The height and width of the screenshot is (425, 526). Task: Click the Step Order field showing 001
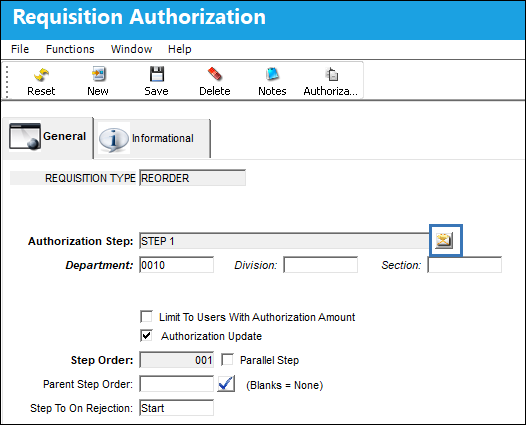[176, 360]
